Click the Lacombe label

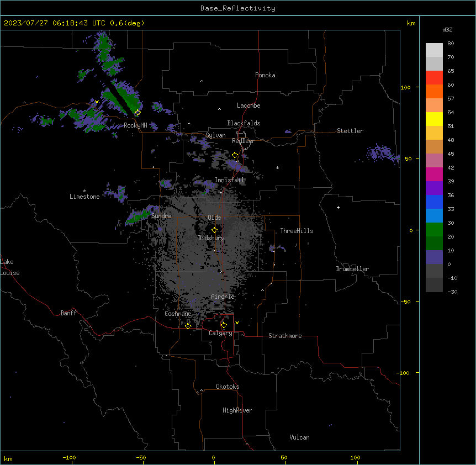coord(248,105)
